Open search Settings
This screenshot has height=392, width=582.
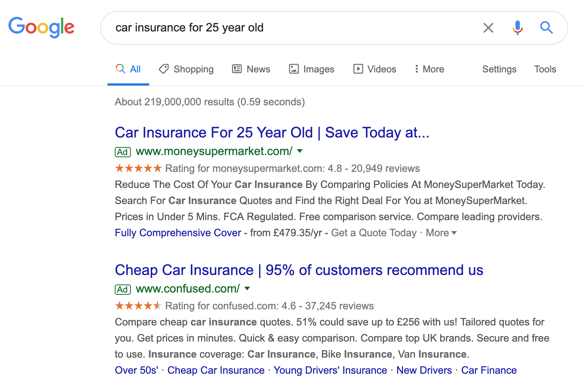coord(499,69)
